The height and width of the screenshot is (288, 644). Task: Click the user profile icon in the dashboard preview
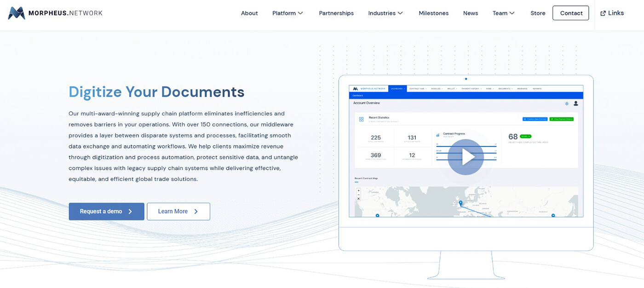pyautogui.click(x=575, y=104)
